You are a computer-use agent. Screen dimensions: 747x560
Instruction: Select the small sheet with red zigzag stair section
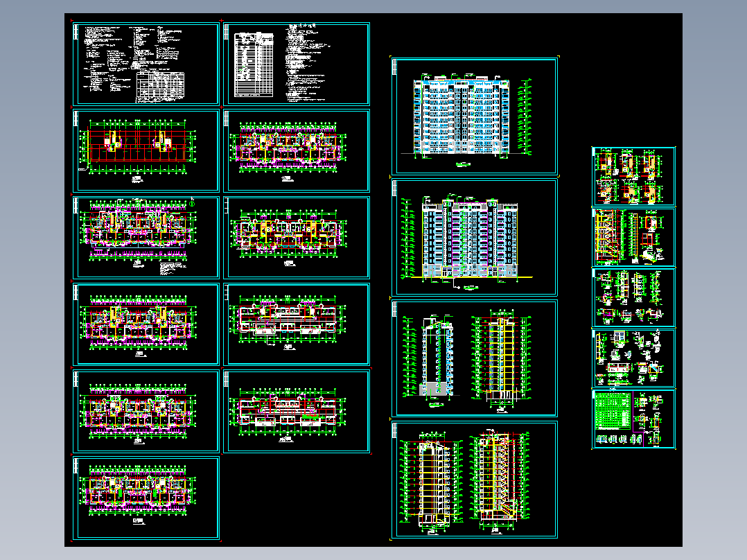coord(633,237)
